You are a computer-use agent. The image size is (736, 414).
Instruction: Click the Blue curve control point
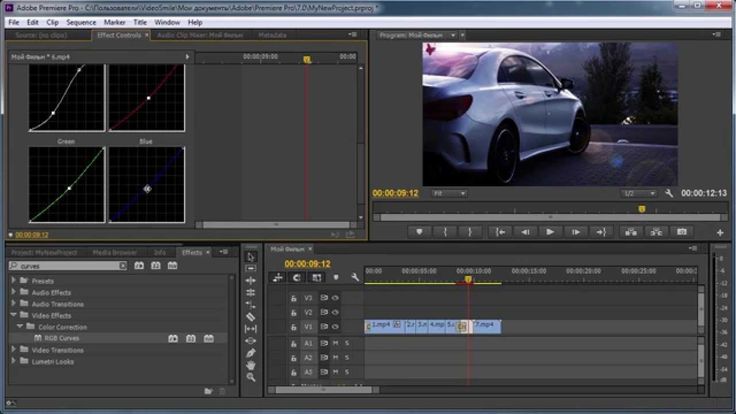pos(147,188)
